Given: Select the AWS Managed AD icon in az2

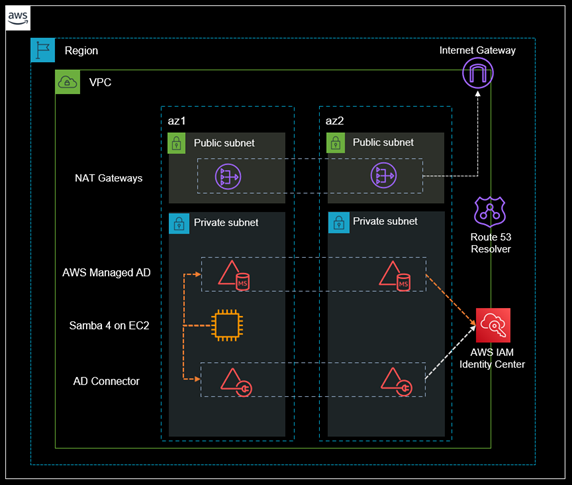Looking at the screenshot, I should coord(395,276).
